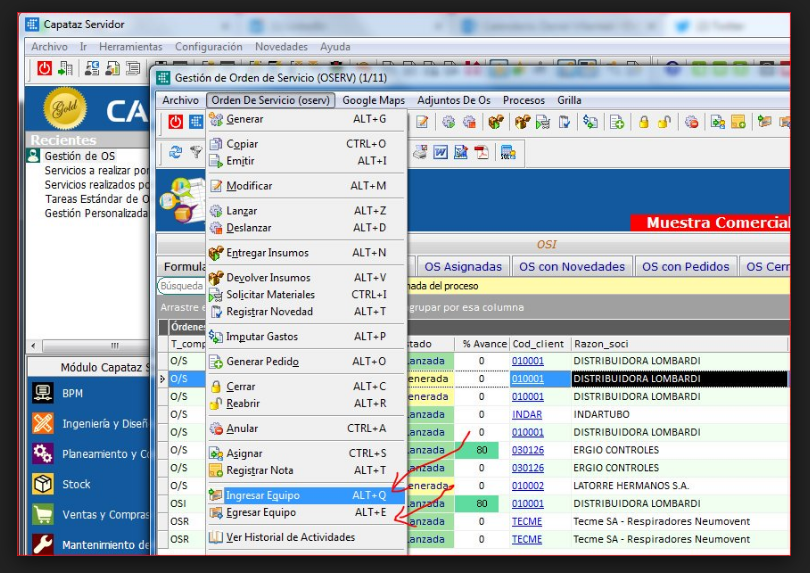The width and height of the screenshot is (810, 573).
Task: Click left arrow of Recientes horizontal scrollbar
Action: tap(34, 345)
